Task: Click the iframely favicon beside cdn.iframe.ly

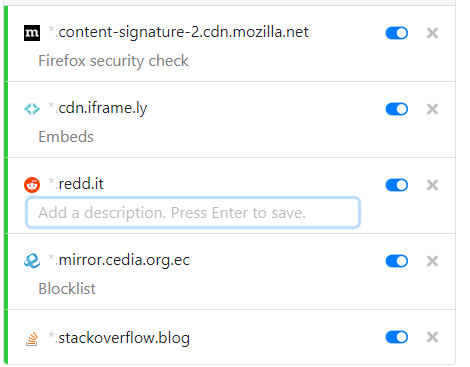Action: click(x=32, y=109)
